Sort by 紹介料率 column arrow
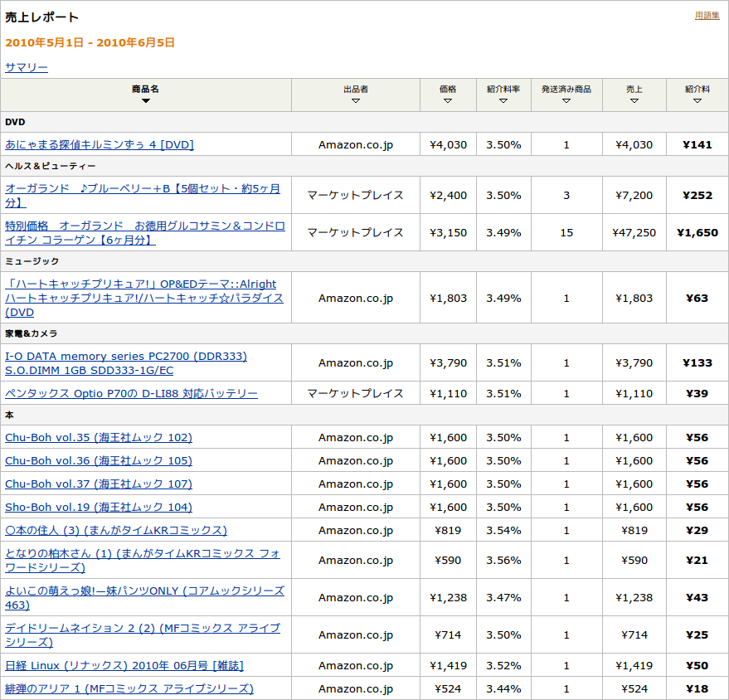 coord(503,101)
